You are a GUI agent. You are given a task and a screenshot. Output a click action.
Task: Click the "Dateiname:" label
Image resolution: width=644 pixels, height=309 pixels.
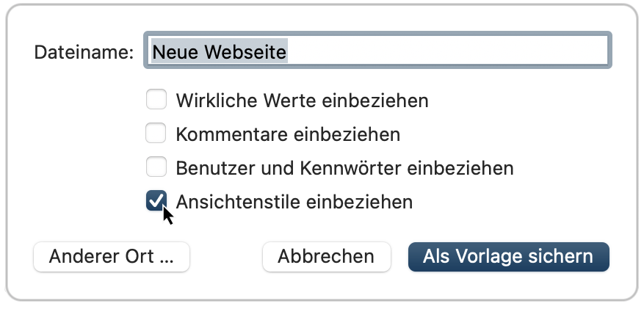[x=84, y=52]
